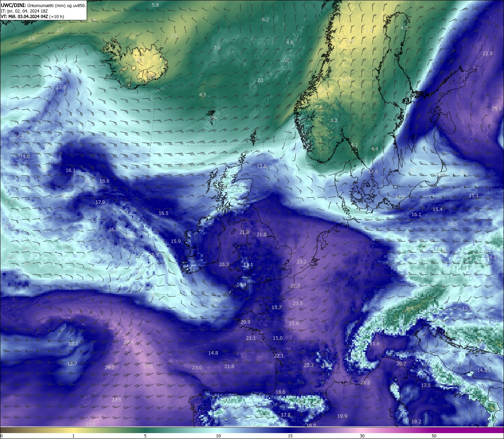Click the legend tick label 30
Viewport: 504px width, 439px height.
[362, 436]
